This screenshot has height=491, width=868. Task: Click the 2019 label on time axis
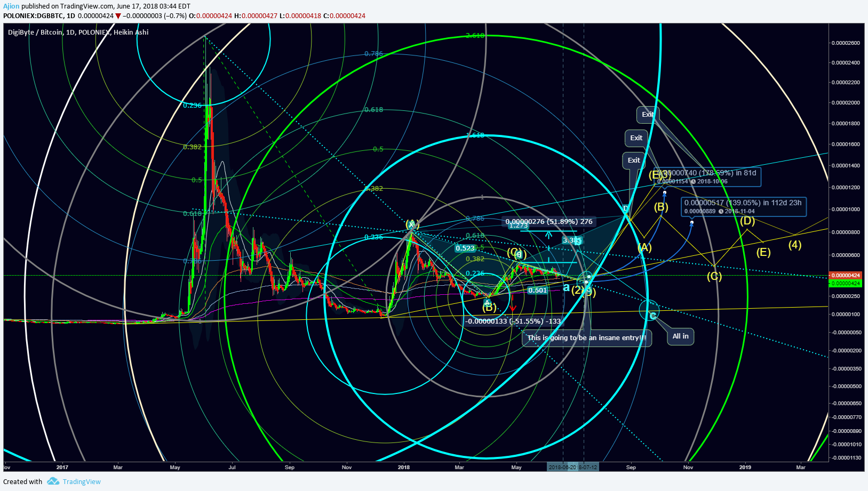(x=745, y=468)
